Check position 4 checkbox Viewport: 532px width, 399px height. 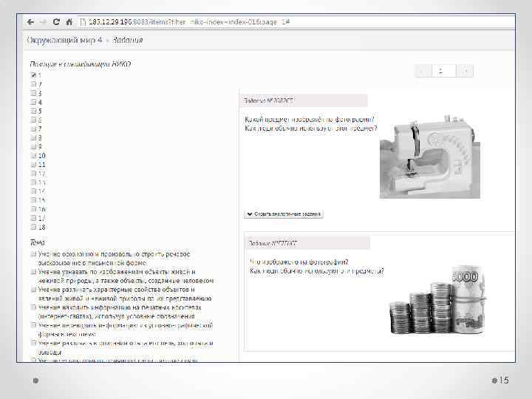pyautogui.click(x=33, y=102)
